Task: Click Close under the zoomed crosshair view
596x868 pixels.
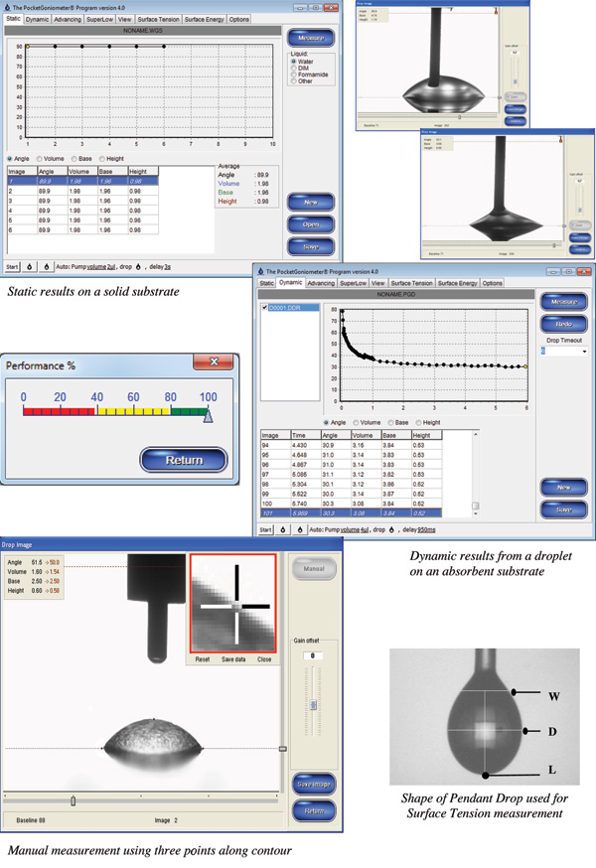Action: [264, 659]
